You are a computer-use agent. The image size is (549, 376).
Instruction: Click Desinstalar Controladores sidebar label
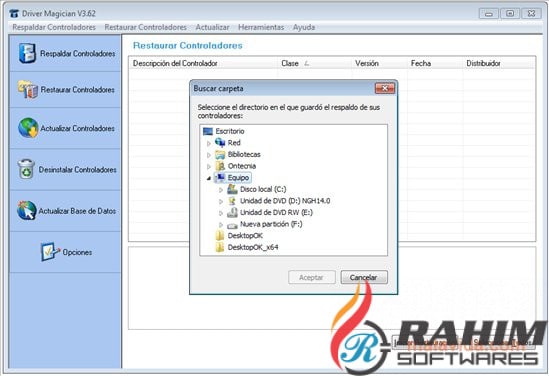click(77, 169)
